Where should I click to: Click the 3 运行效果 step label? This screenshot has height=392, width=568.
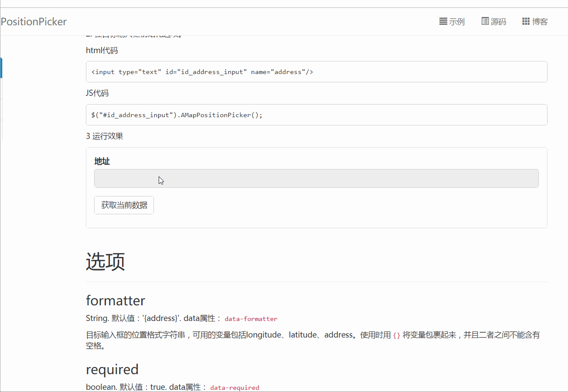point(105,136)
